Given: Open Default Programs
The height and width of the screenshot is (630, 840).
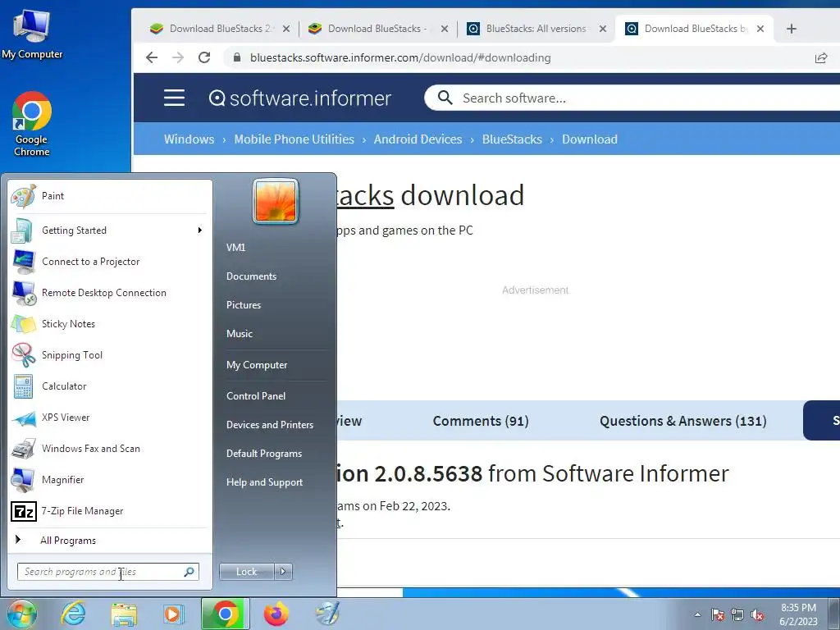Looking at the screenshot, I should [x=263, y=454].
